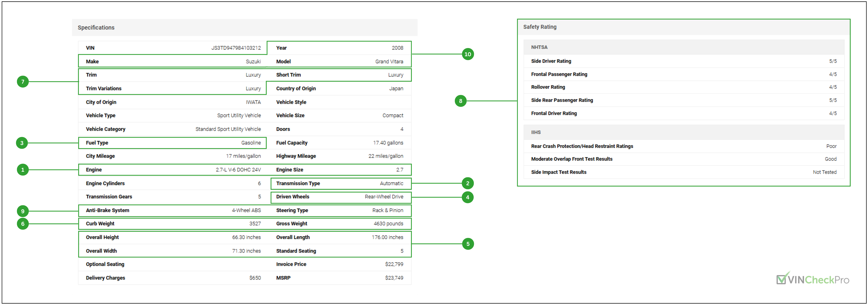Select the Engine Size label
Screen dimensions: 868x305
[289, 170]
